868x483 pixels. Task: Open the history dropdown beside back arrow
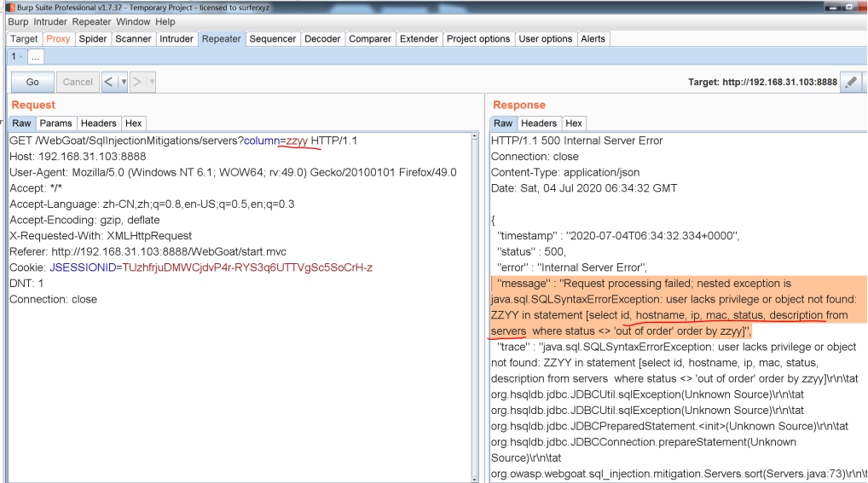(x=124, y=82)
